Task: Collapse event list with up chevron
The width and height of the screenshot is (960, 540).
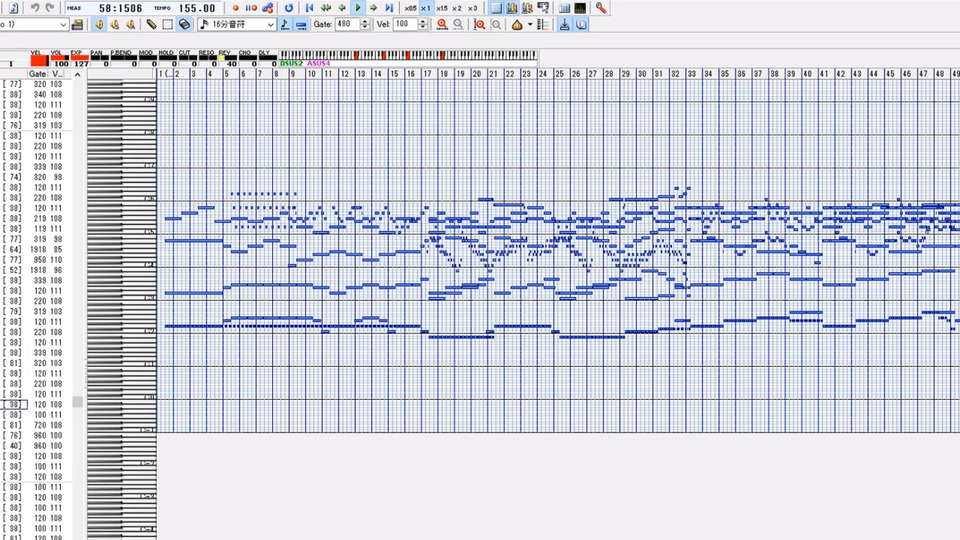Action: click(77, 74)
